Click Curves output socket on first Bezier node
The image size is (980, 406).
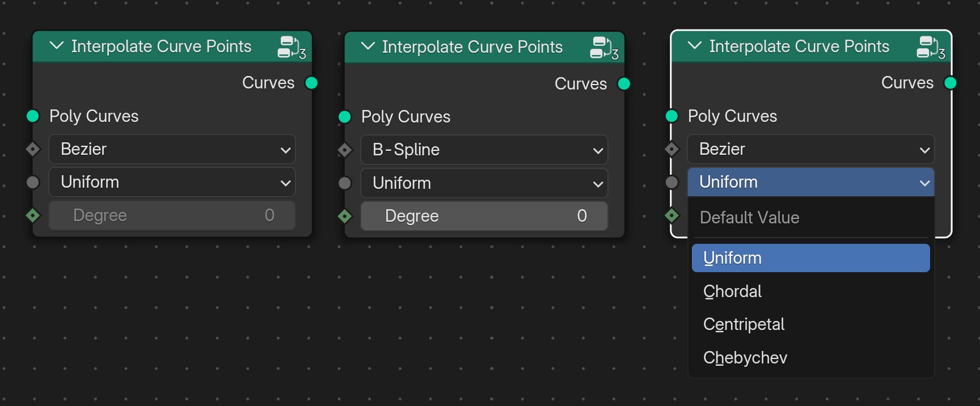[x=311, y=83]
